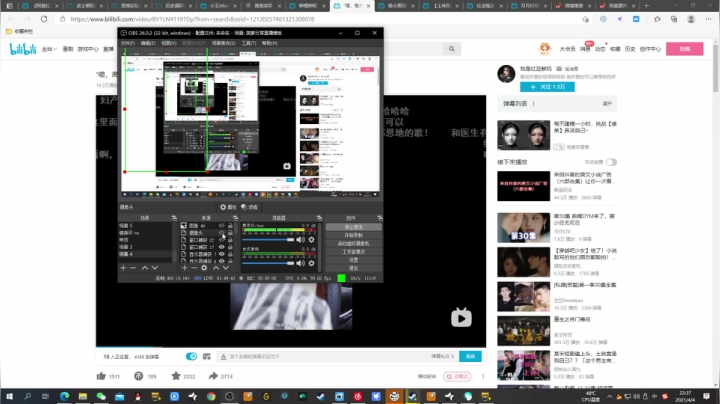Toggle lock on 图像 source

point(230,225)
